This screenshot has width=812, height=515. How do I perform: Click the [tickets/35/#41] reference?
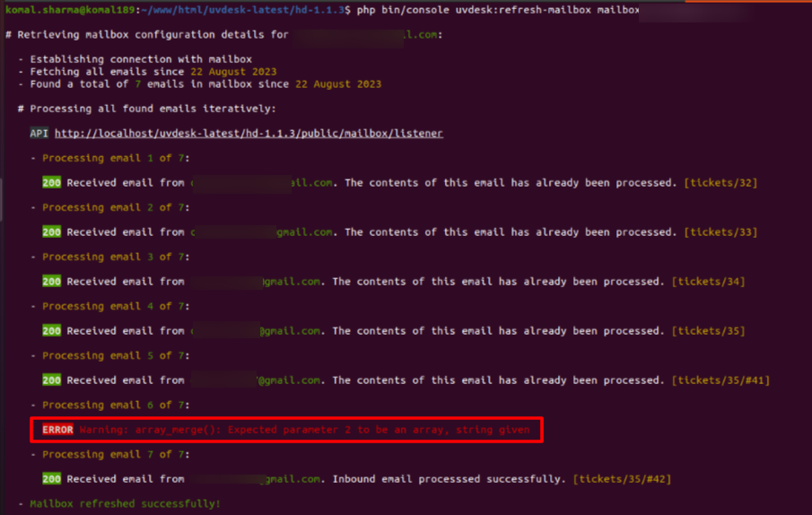[x=720, y=380]
